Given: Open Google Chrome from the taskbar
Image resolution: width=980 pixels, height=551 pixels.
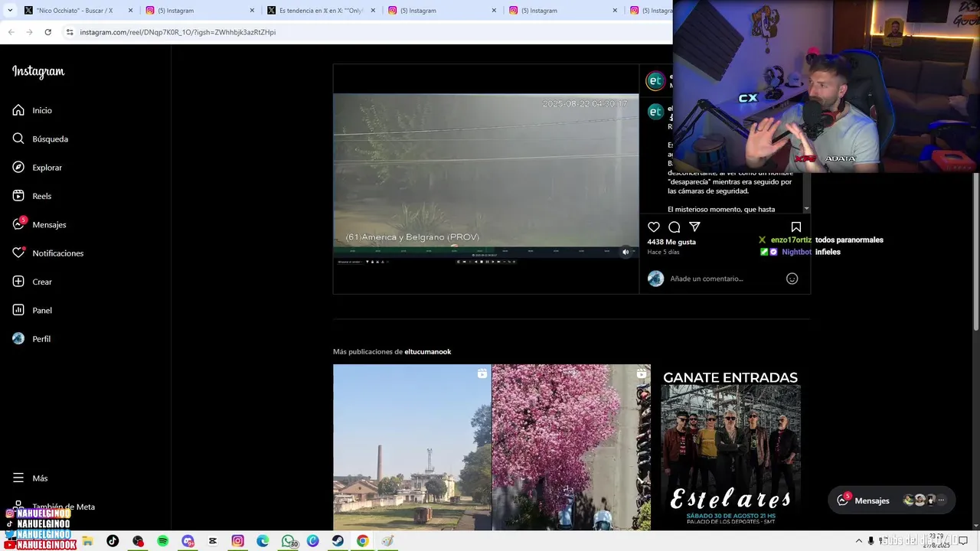Looking at the screenshot, I should [x=362, y=541].
